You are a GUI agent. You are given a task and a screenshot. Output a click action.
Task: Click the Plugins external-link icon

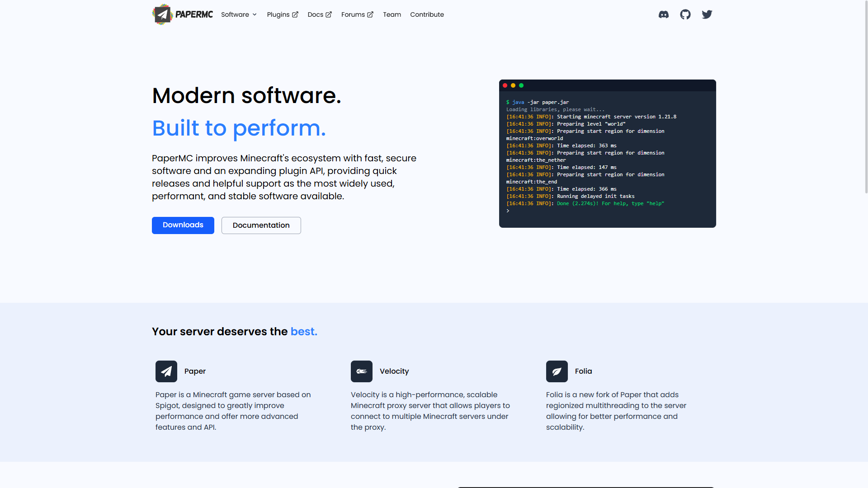click(x=295, y=14)
